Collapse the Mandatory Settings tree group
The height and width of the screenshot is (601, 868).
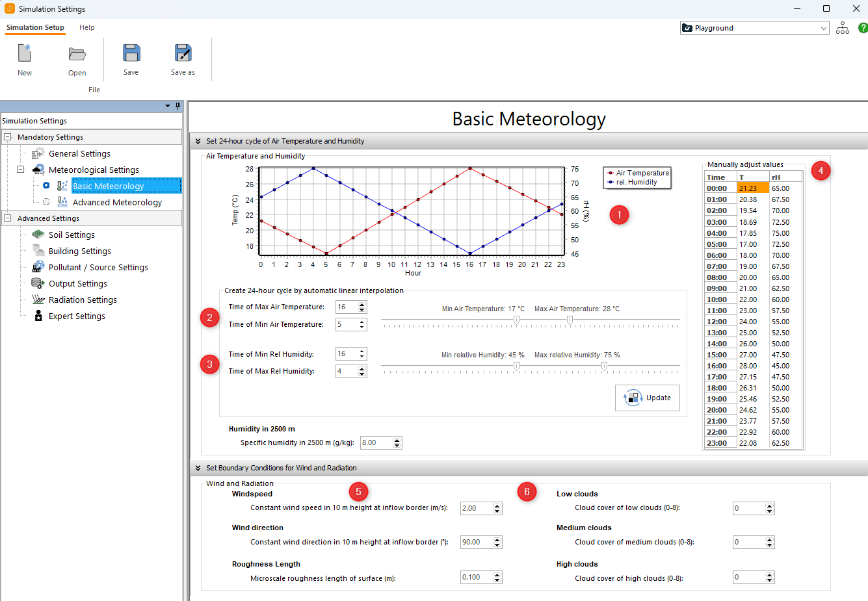click(8, 137)
